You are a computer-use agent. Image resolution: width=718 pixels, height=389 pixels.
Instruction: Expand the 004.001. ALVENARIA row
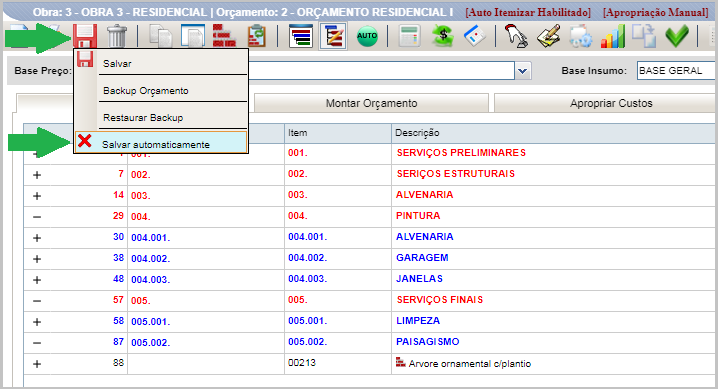point(37,238)
